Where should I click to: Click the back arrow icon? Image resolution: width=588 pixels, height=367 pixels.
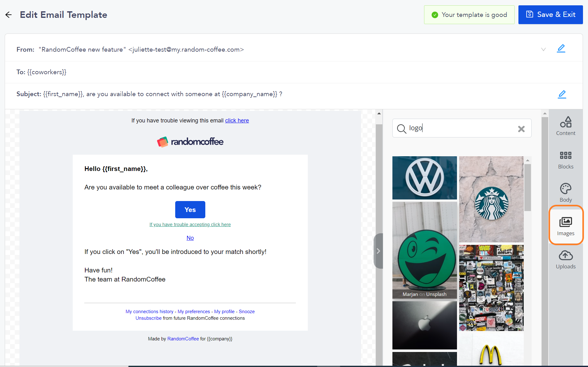(x=8, y=15)
